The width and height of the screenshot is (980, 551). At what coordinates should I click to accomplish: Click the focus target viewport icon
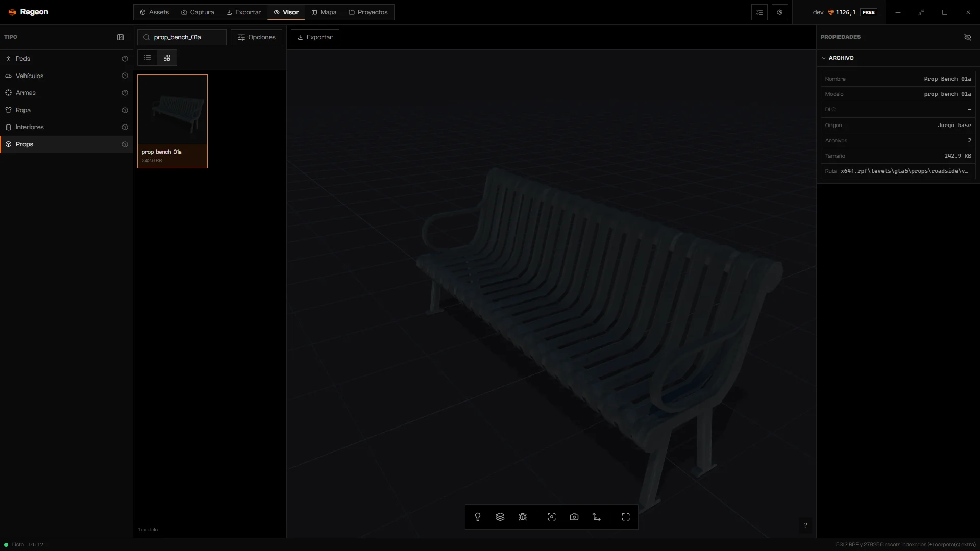(552, 517)
